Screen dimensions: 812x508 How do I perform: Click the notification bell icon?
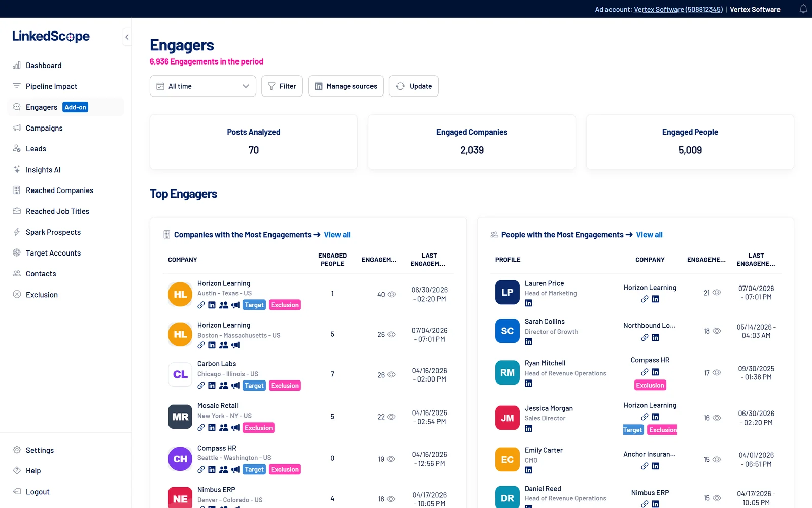coord(803,9)
